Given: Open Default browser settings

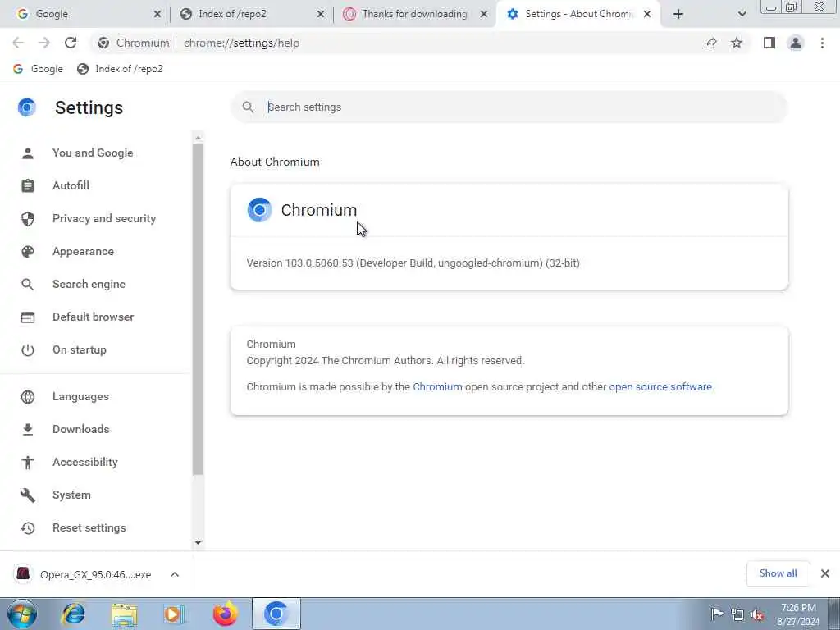Looking at the screenshot, I should point(94,317).
